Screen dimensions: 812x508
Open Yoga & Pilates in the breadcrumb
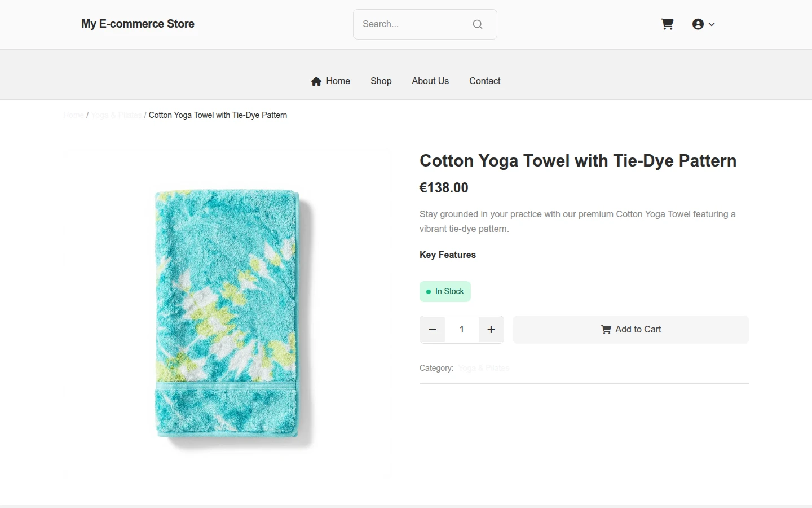116,115
